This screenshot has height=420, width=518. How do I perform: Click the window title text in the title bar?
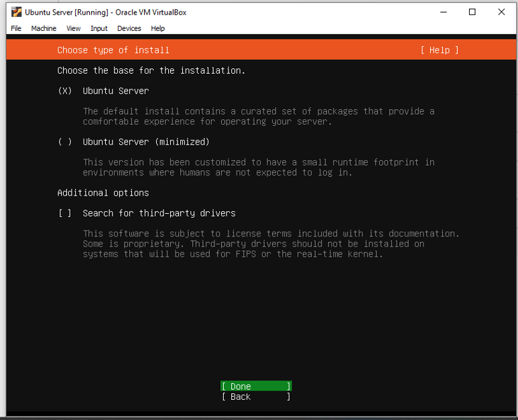tap(105, 12)
